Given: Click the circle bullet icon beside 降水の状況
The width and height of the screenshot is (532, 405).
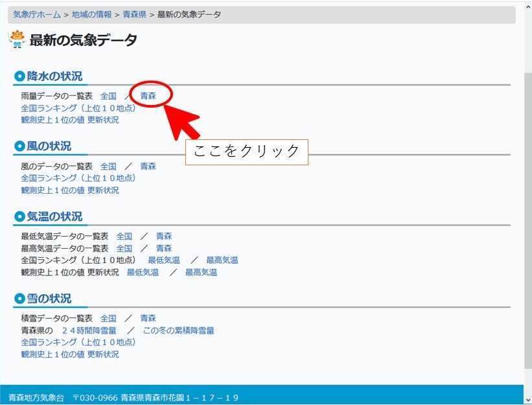Looking at the screenshot, I should click(19, 76).
